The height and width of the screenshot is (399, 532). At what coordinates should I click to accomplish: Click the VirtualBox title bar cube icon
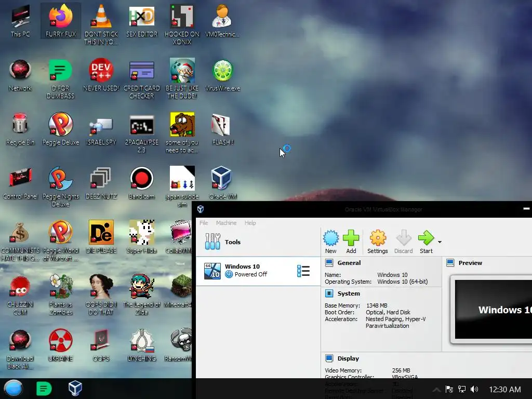pos(201,209)
